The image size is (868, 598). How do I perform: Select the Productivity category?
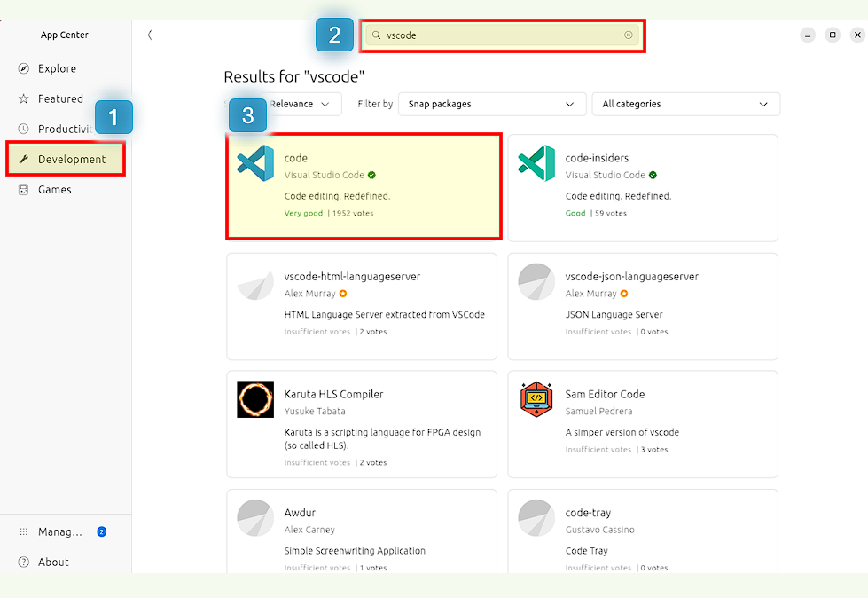point(66,129)
